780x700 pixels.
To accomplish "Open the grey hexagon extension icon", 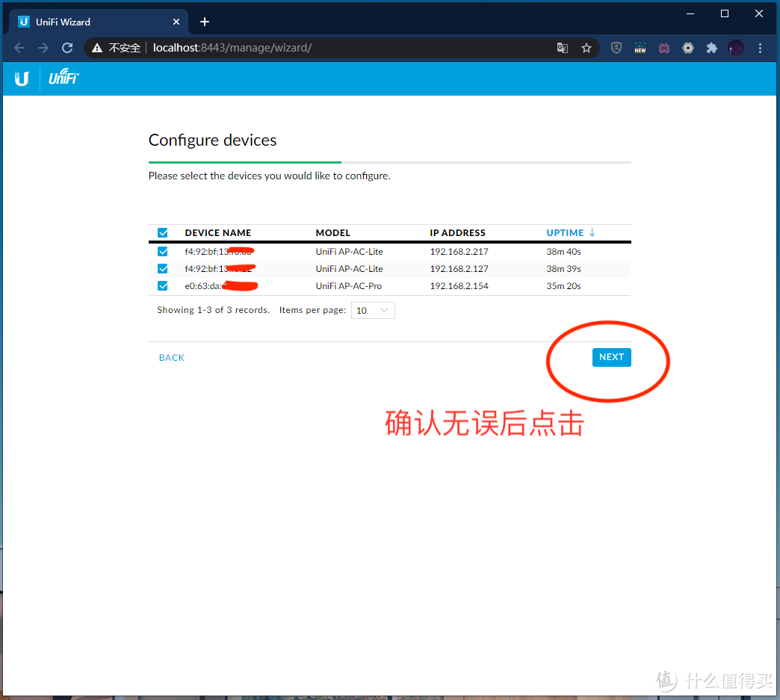I will (x=688, y=48).
